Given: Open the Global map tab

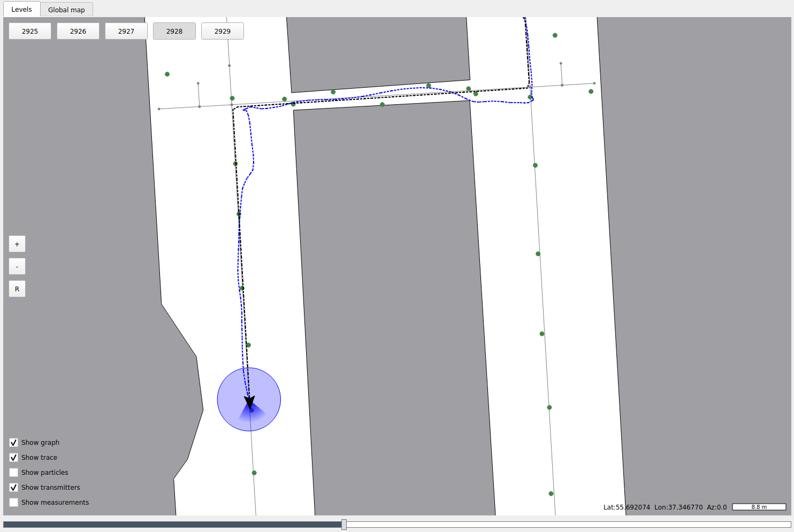Looking at the screenshot, I should point(66,10).
